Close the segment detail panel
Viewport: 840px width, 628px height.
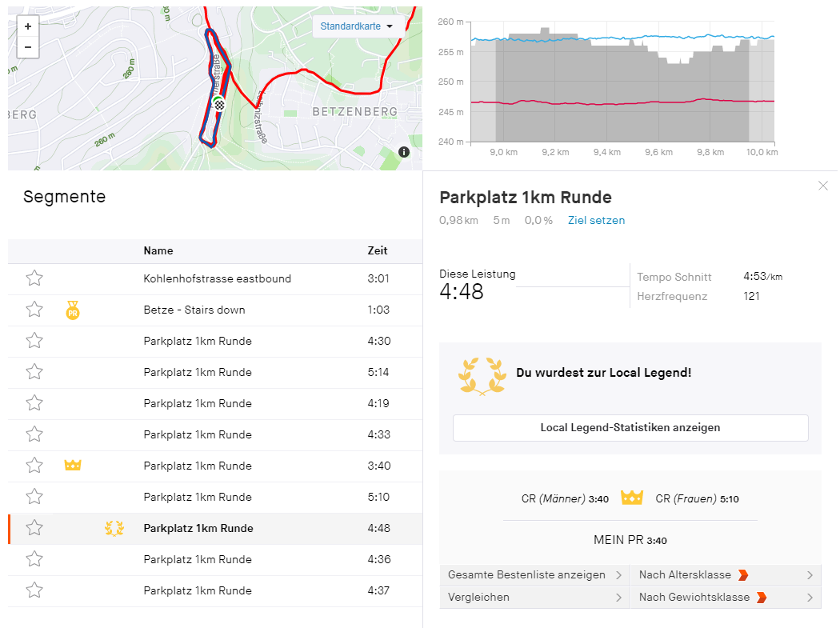point(823,186)
